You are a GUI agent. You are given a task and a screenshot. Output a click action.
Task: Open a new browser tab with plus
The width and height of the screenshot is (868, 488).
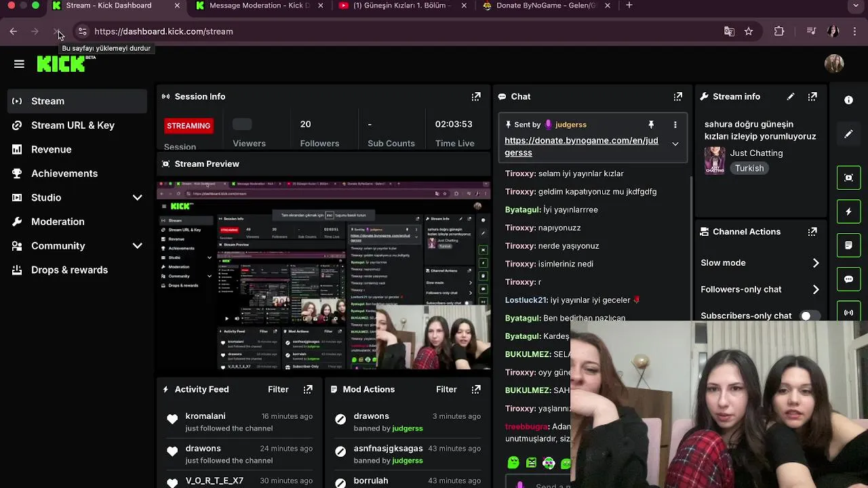tap(629, 5)
